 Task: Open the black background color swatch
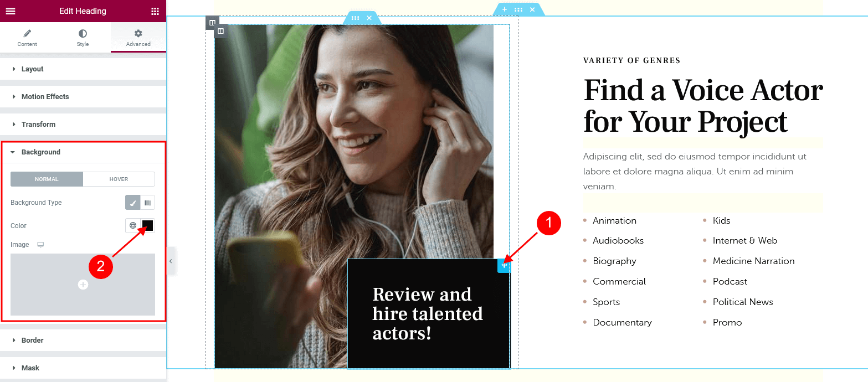click(x=148, y=225)
